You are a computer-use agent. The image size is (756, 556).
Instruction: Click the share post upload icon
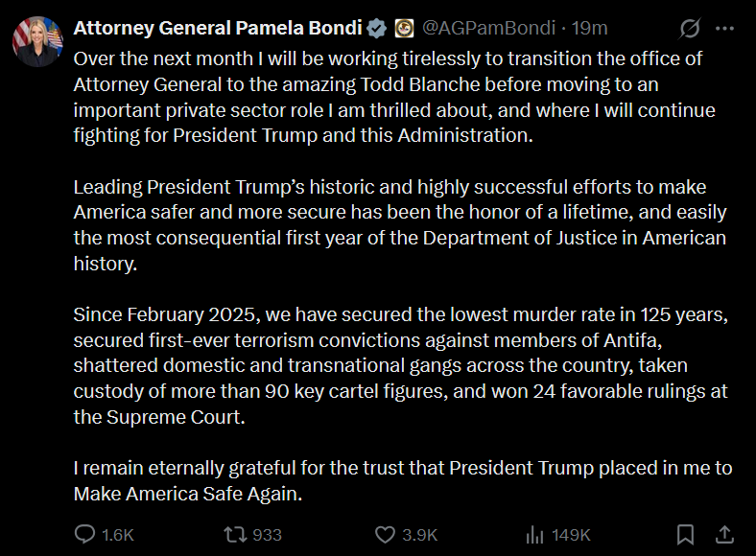pos(725,534)
